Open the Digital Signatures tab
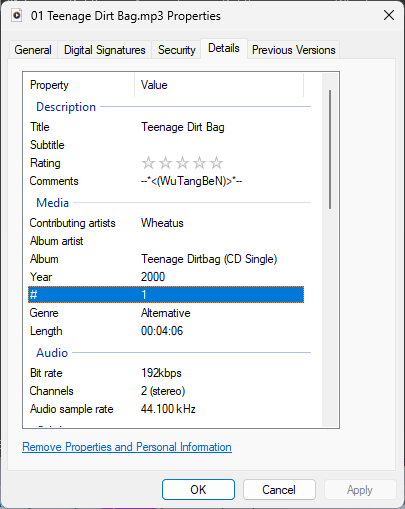 (x=105, y=50)
